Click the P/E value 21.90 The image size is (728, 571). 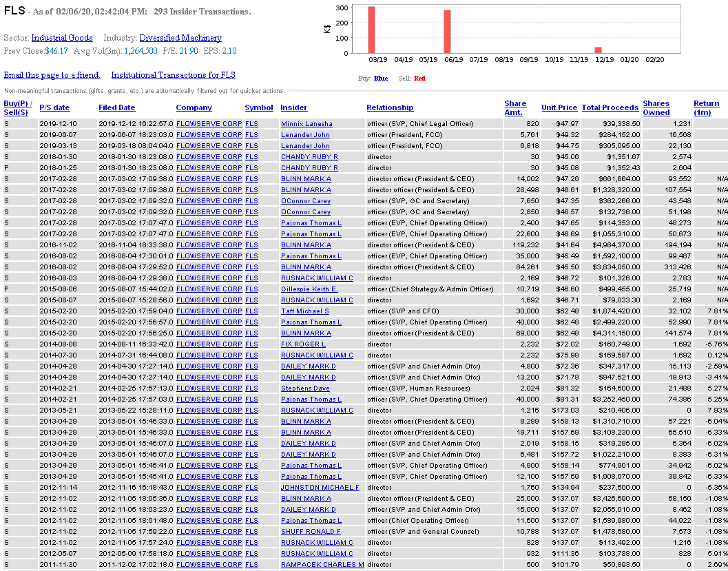[189, 50]
